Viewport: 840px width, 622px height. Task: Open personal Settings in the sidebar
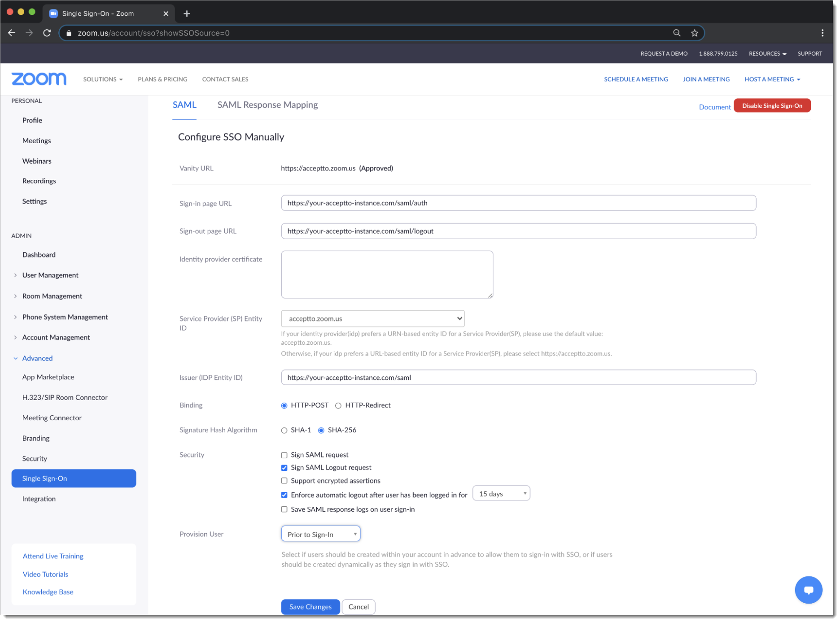[35, 201]
